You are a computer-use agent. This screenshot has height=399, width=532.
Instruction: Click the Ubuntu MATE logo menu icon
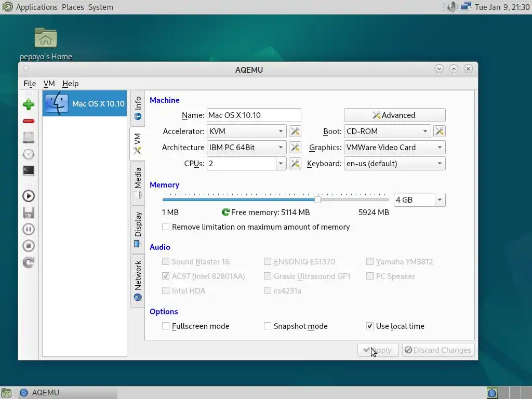click(x=7, y=7)
